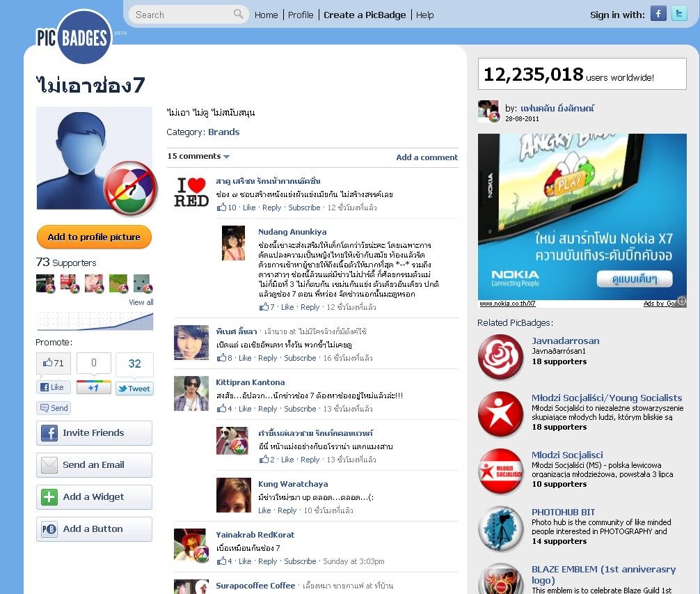Click Yainakrab RedKorat's avatar photo

[191, 545]
